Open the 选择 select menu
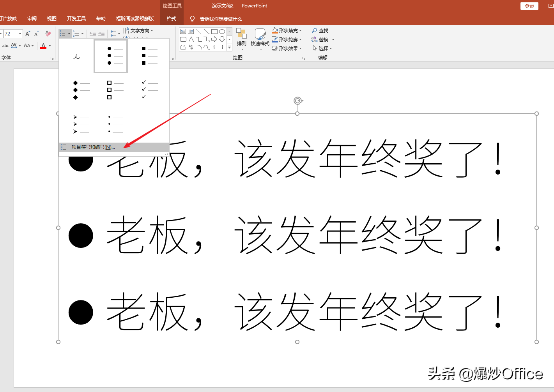Image resolution: width=554 pixels, height=392 pixels. tap(322, 48)
